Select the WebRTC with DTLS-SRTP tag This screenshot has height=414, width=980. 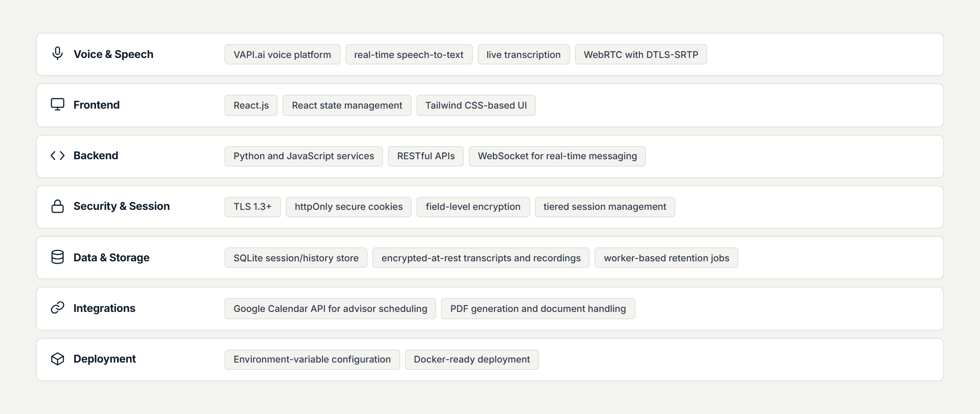[641, 54]
